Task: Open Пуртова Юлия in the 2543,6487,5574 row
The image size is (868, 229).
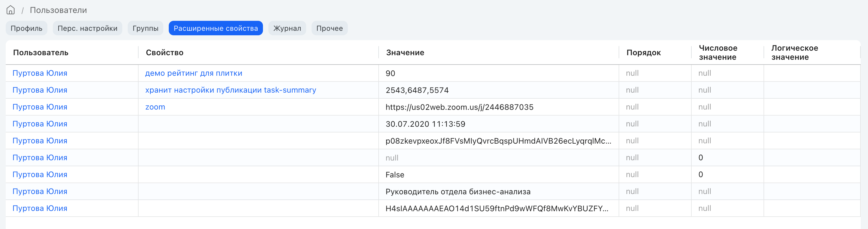Action: (40, 90)
